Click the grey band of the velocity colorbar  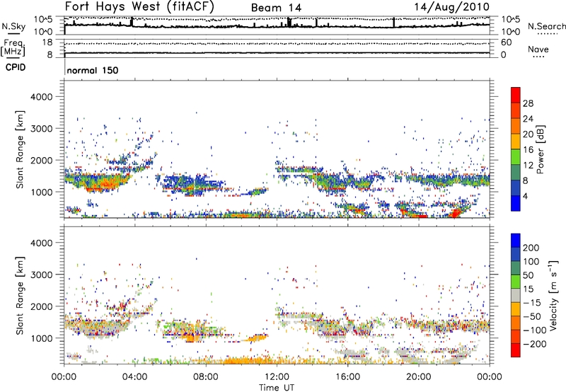click(x=516, y=295)
